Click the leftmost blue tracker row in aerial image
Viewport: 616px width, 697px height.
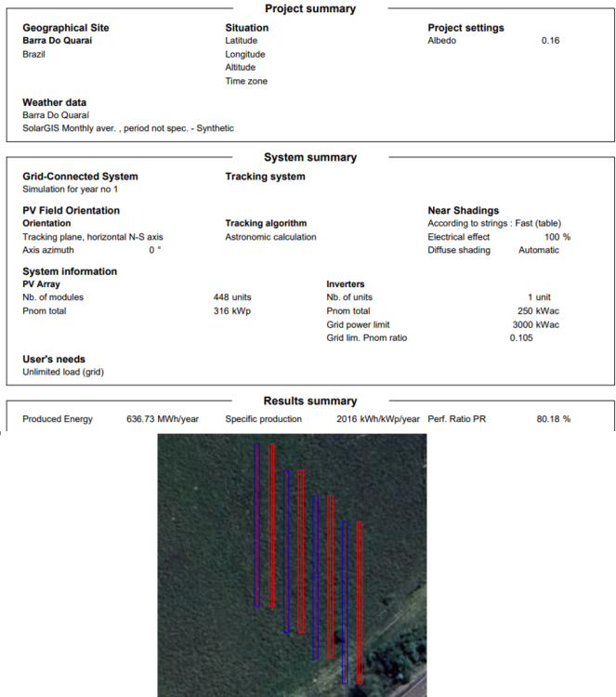tap(257, 525)
